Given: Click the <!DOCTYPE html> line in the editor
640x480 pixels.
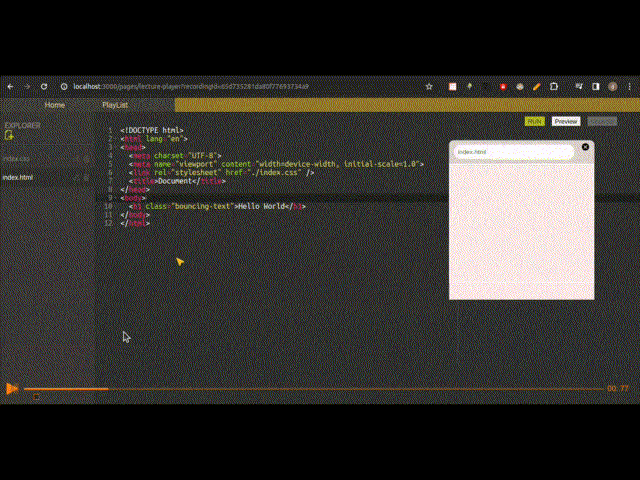Looking at the screenshot, I should point(152,130).
